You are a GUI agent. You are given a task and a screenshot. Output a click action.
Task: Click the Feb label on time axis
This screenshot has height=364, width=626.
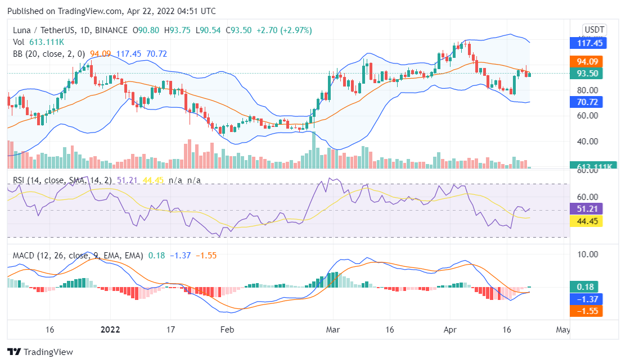click(x=226, y=330)
